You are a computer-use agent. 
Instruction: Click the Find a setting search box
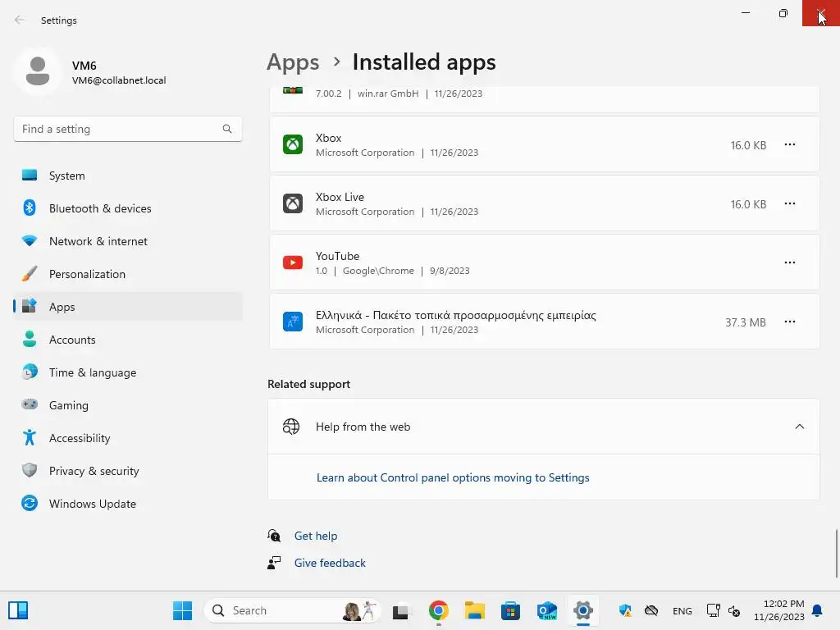119,129
